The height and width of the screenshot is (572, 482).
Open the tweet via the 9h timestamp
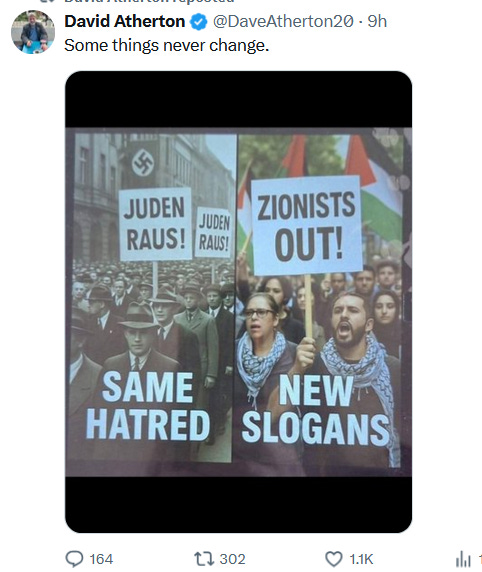(x=377, y=21)
